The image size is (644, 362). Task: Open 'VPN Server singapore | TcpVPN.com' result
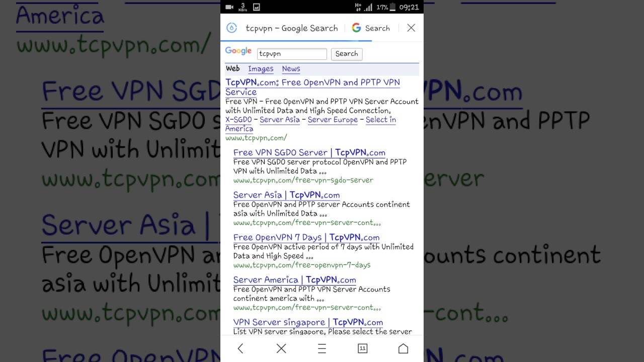[x=308, y=322]
